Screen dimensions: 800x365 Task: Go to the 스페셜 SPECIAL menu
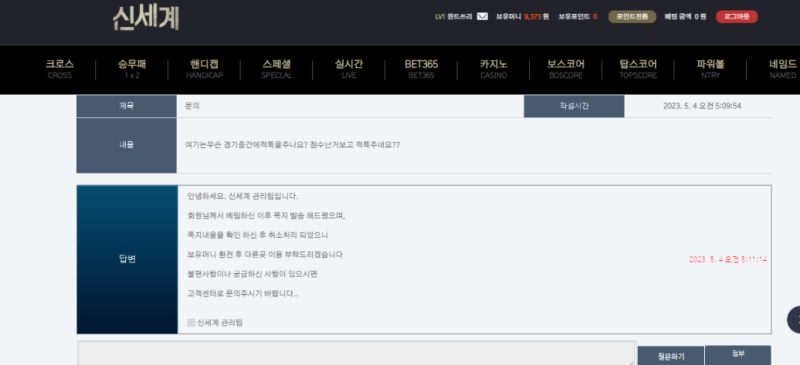pyautogui.click(x=277, y=69)
